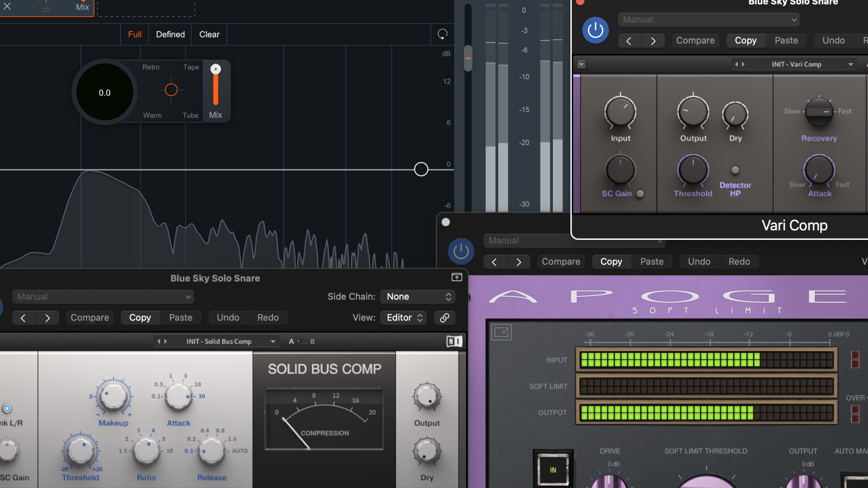Click the NI logo icon

454,342
